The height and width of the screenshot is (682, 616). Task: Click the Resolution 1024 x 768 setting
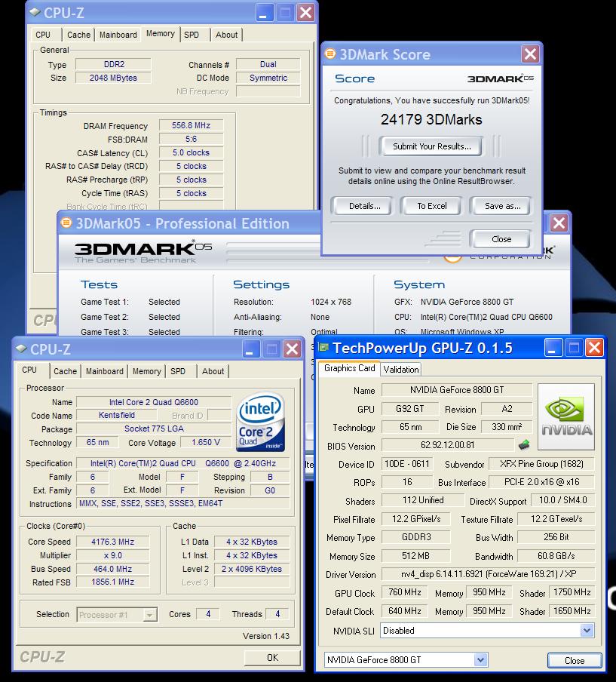331,302
